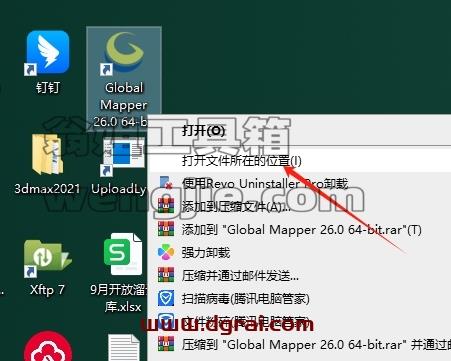Click the Revo Uninstaller icon in menu

pyautogui.click(x=166, y=183)
